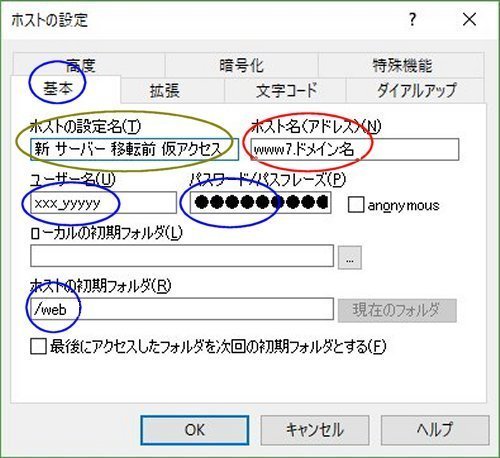Open the local folder browse "..." button

[350, 257]
